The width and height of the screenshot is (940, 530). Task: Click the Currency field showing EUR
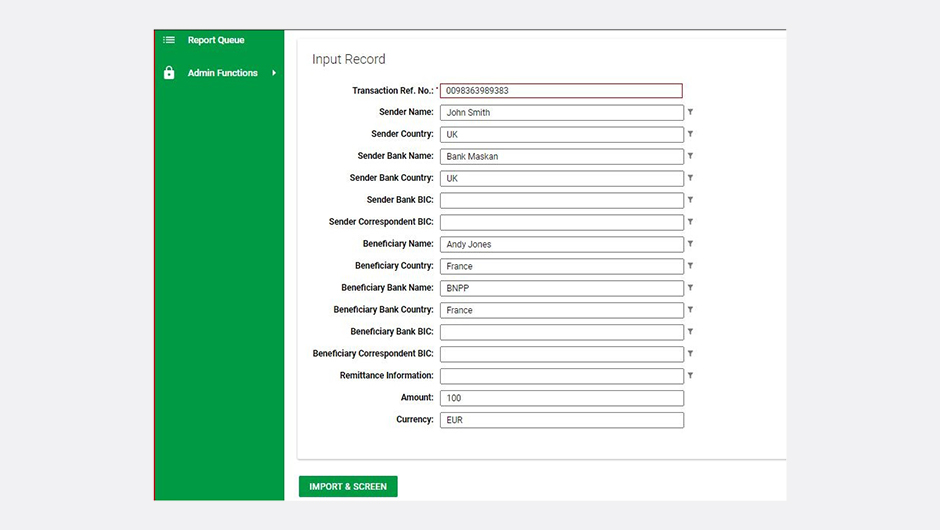point(562,420)
